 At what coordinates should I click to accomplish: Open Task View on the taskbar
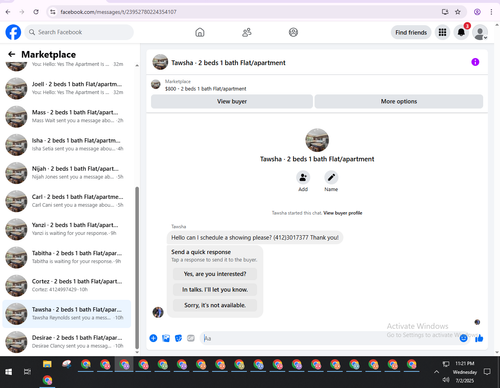pos(27,372)
